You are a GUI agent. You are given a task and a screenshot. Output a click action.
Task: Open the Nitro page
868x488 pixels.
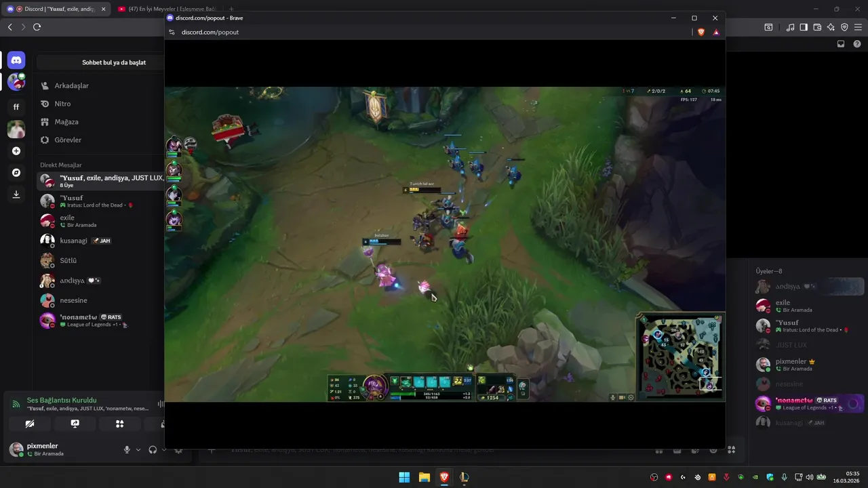pyautogui.click(x=100, y=104)
